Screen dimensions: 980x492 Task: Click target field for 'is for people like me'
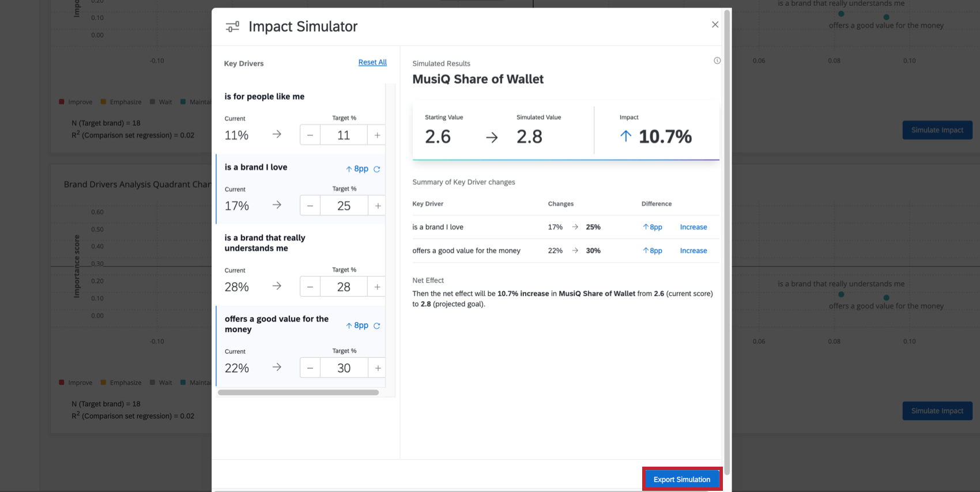pos(344,135)
